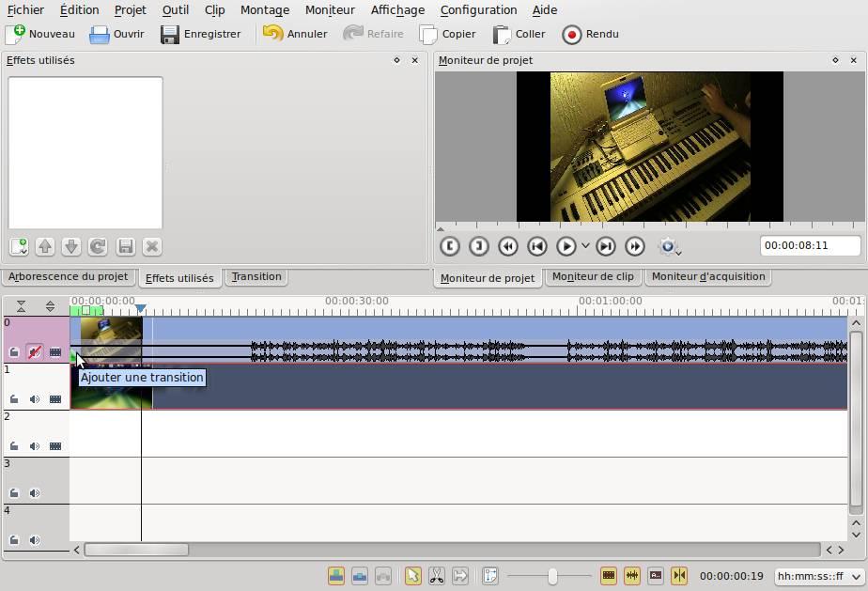Activate the Spacer tool
The height and width of the screenshot is (591, 868).
(x=459, y=575)
